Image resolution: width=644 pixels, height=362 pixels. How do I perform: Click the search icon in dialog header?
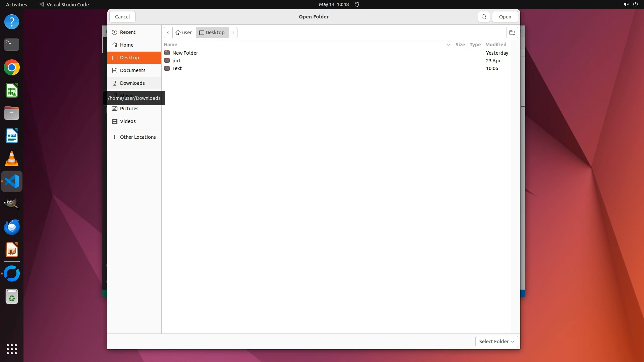484,17
